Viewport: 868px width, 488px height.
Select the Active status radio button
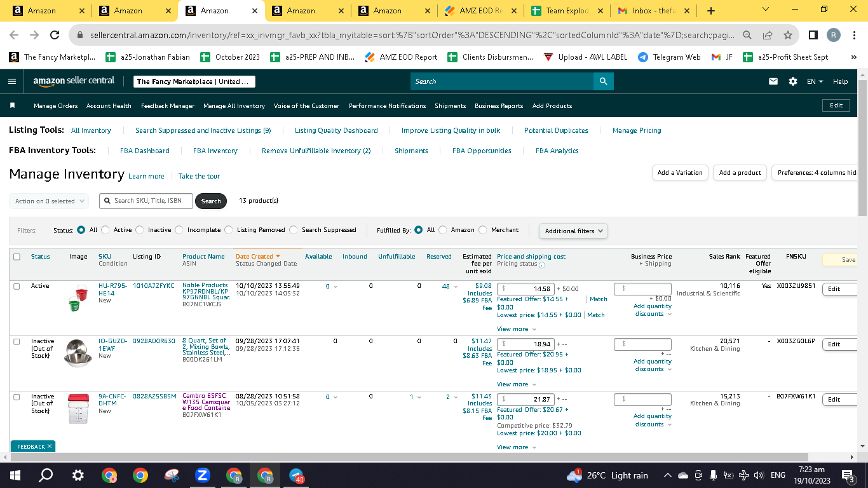coord(105,230)
